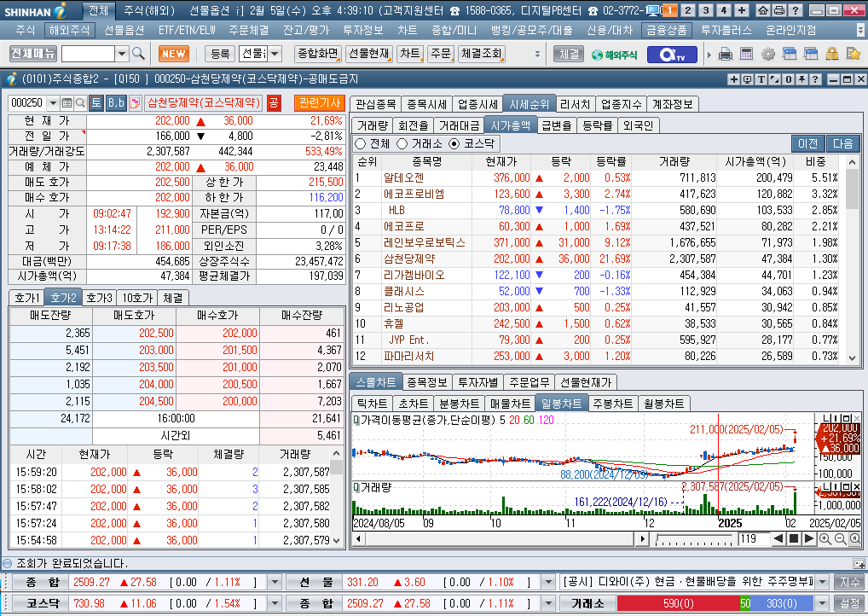Open help via question mark icon
Image resolution: width=868 pixels, height=616 pixels.
pyautogui.click(x=795, y=10)
